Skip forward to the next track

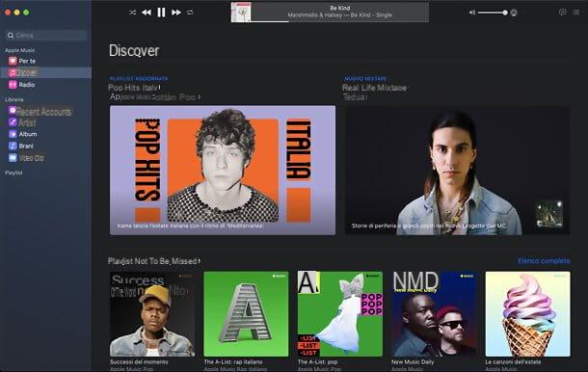176,13
